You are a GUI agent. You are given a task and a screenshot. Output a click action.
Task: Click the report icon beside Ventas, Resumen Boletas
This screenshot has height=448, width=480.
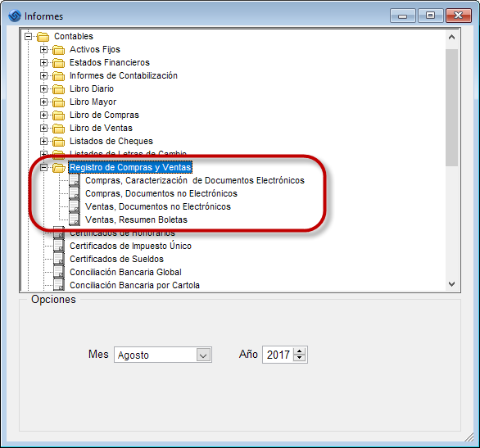[75, 219]
